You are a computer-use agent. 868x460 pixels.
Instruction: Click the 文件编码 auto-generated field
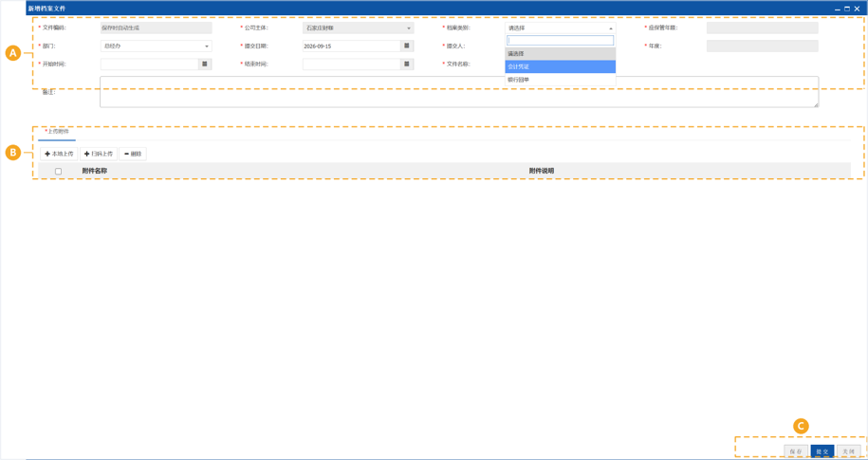pyautogui.click(x=157, y=28)
